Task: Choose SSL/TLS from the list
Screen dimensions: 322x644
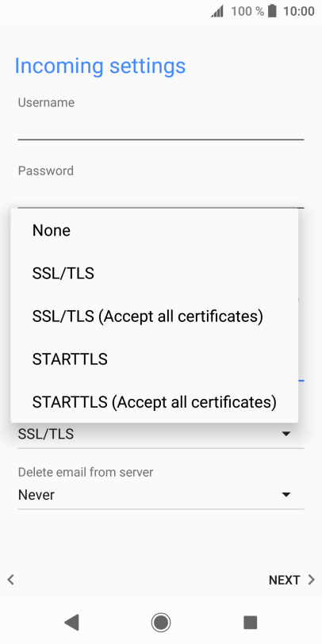Action: pos(155,273)
